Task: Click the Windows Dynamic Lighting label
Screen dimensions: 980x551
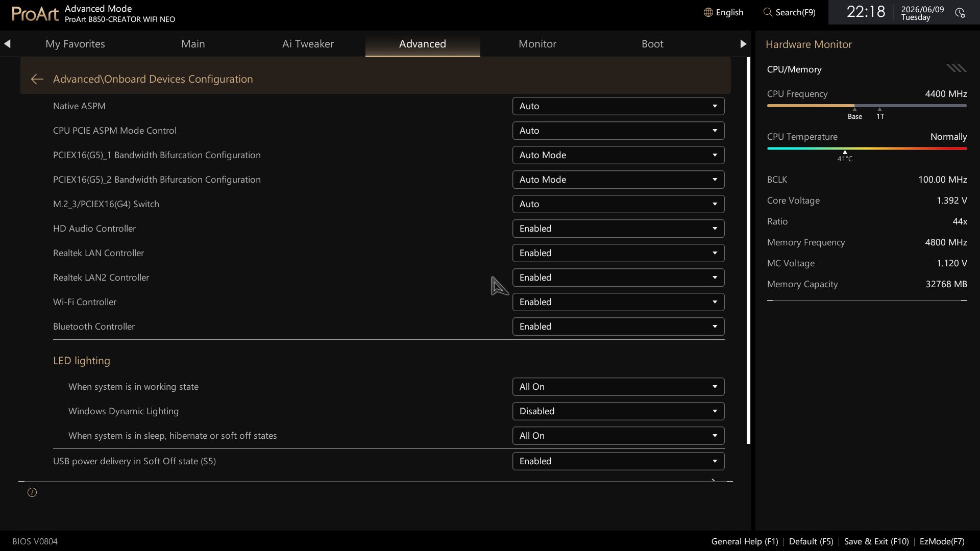Action: (x=124, y=411)
